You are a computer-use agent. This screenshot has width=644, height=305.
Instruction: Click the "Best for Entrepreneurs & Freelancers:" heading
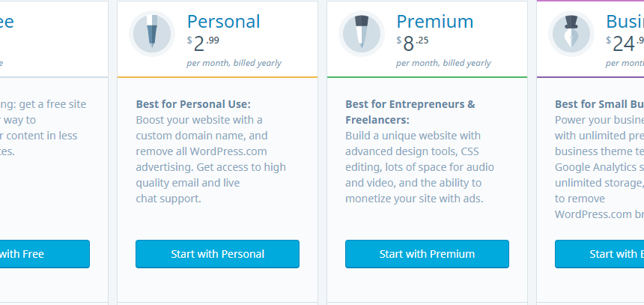pyautogui.click(x=410, y=112)
